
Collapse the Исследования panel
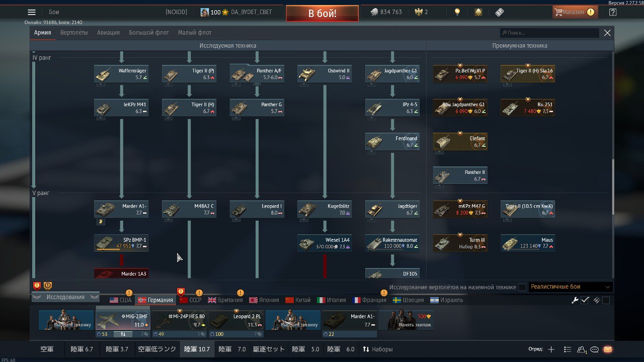tap(65, 297)
